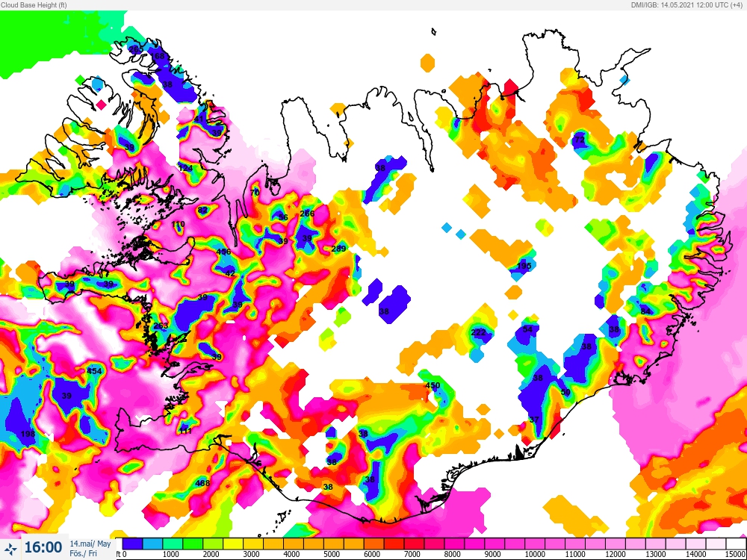This screenshot has height=560, width=747.
Task: Click the four-pointed star icon beside 16:00
Action: (11, 548)
